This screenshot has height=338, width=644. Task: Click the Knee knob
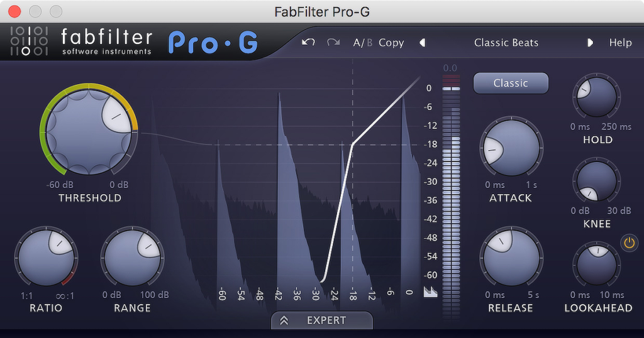coord(596,181)
